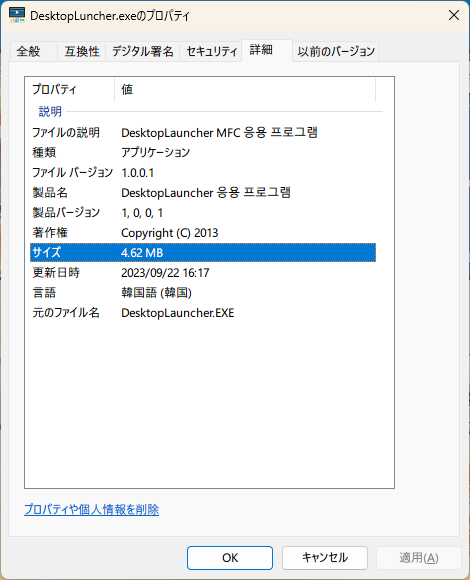Screen dimensions: 470x580
Task: Close the properties dialog with X
Action: point(454,15)
